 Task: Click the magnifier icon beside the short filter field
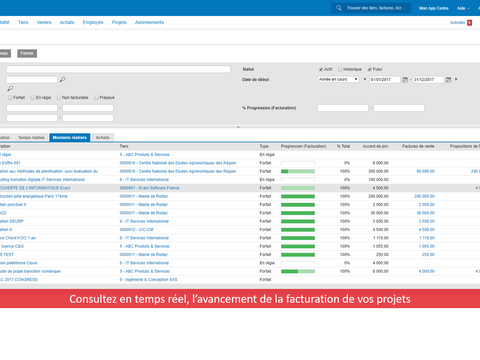point(62,80)
